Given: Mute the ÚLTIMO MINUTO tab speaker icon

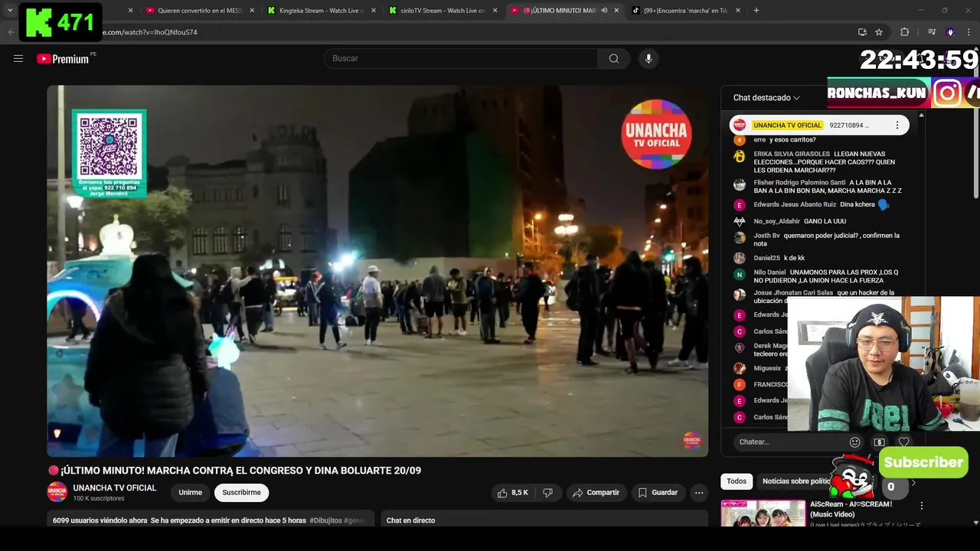Looking at the screenshot, I should 604,11.
